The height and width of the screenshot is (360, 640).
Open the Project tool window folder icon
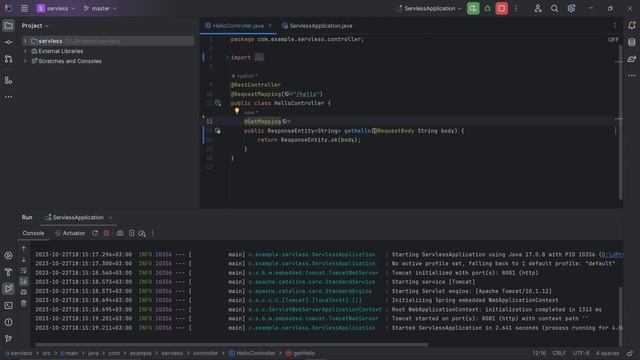pyautogui.click(x=8, y=26)
